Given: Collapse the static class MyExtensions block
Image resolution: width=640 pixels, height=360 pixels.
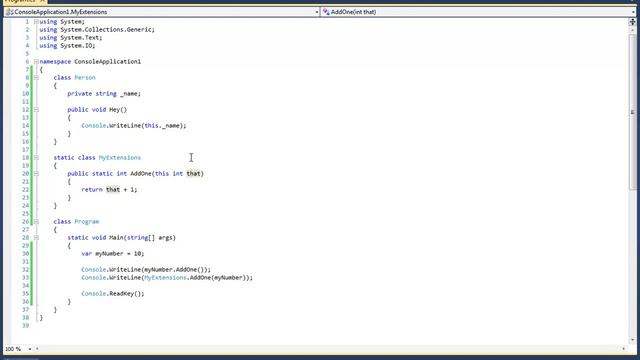Looking at the screenshot, I should tap(36, 158).
